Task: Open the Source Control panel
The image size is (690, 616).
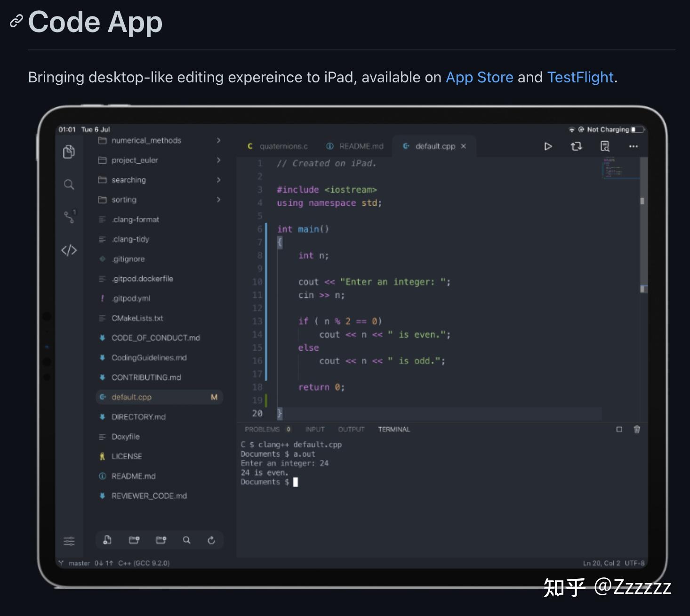Action: (69, 216)
